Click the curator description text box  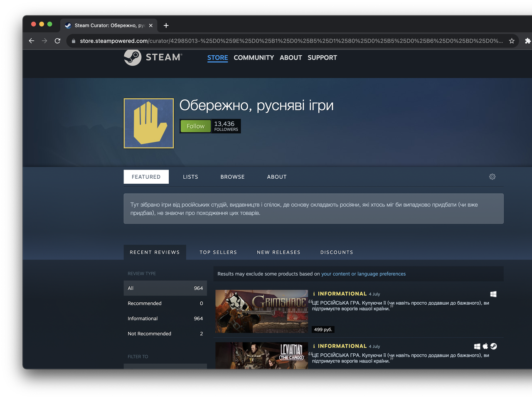pos(313,209)
